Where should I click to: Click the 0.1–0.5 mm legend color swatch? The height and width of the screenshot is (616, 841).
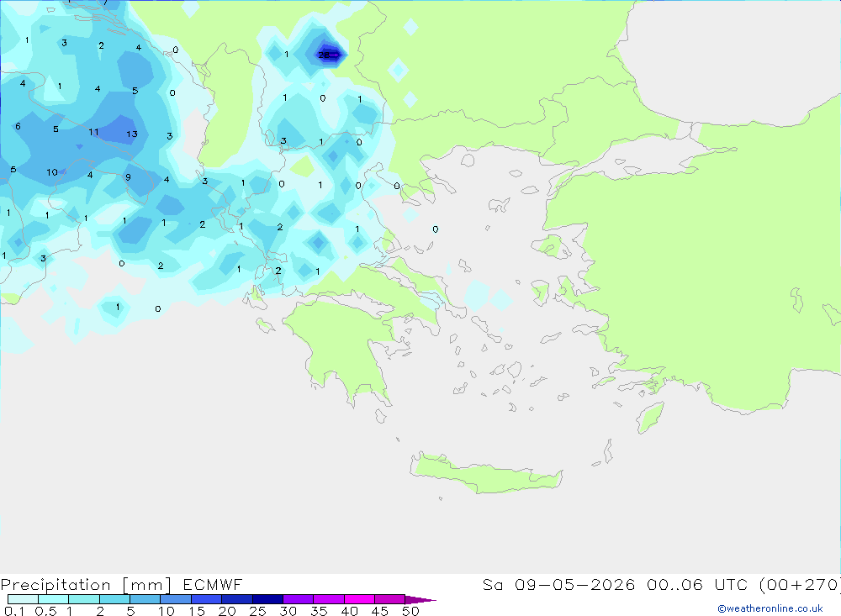[23, 599]
